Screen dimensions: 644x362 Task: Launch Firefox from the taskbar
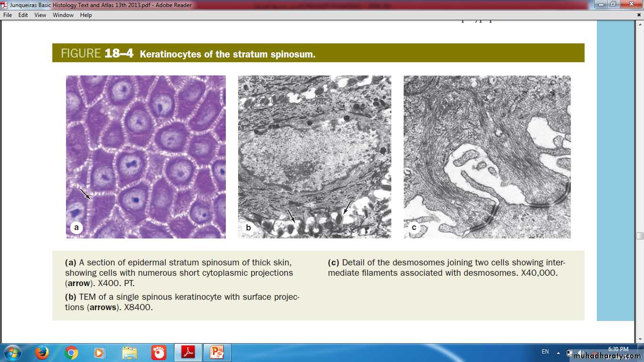42,353
